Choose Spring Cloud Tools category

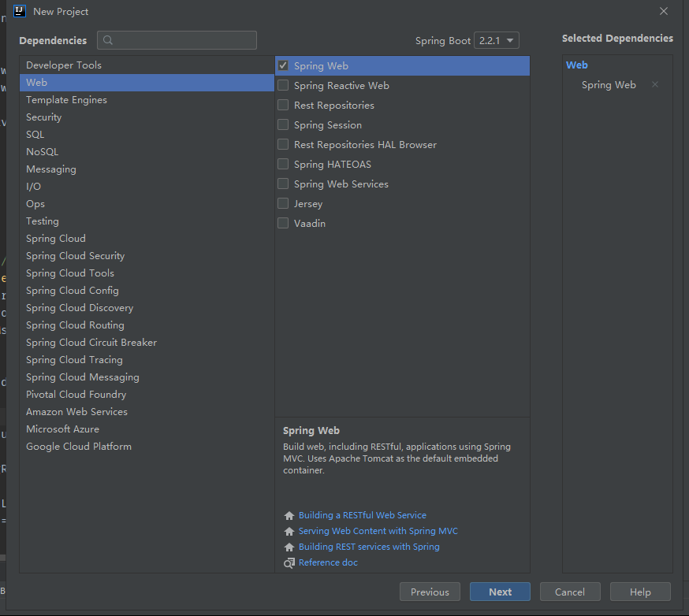coord(147,273)
